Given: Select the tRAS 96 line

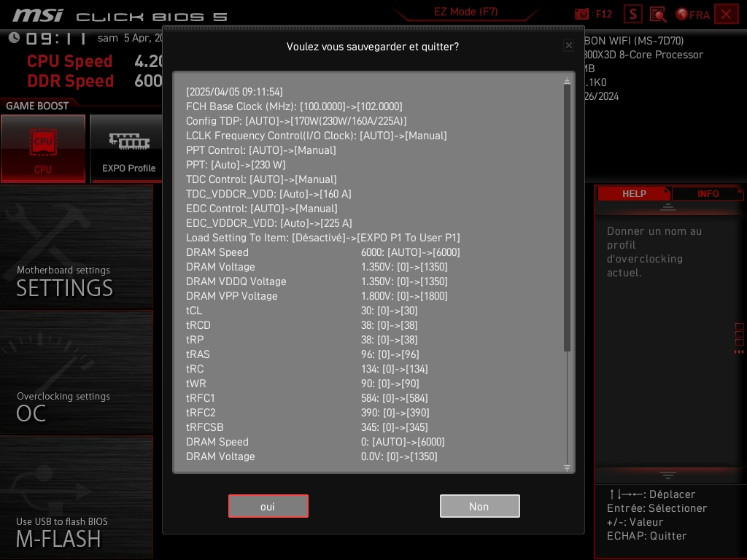Looking at the screenshot, I should pyautogui.click(x=303, y=354).
